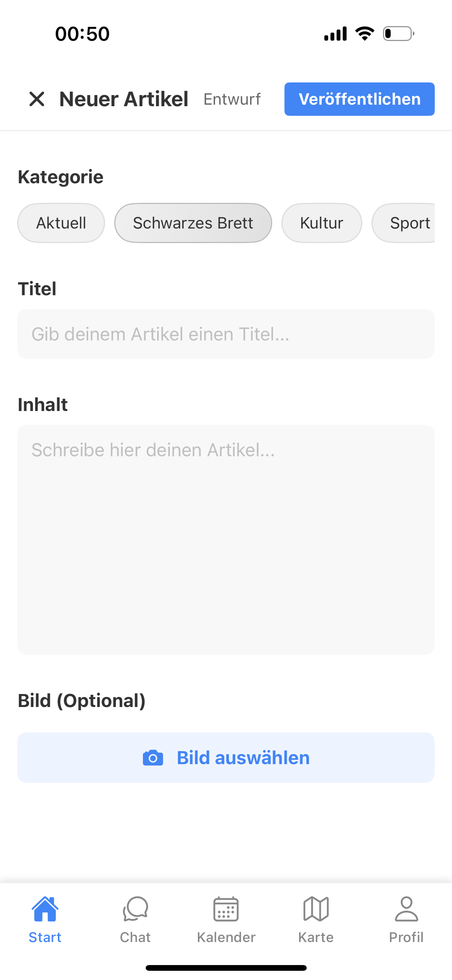Tap the home indicator bar
Image resolution: width=452 pixels, height=980 pixels.
pos(226,968)
